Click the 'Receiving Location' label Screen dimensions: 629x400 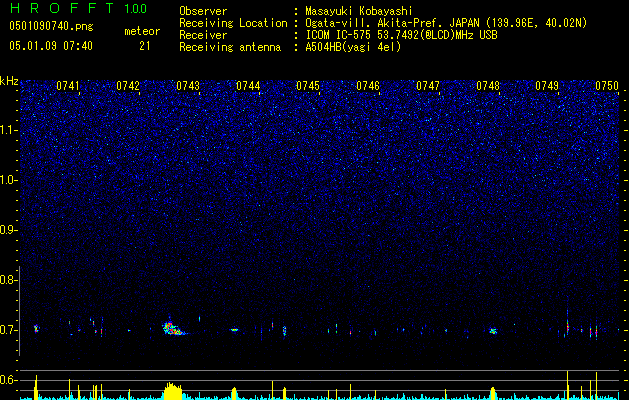coord(233,23)
